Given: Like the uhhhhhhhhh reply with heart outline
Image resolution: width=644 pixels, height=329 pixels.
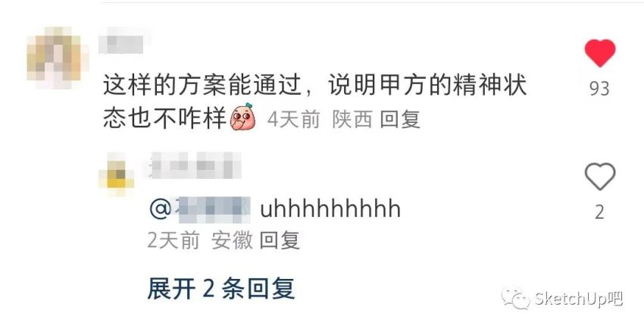Looking at the screenshot, I should coord(600,177).
